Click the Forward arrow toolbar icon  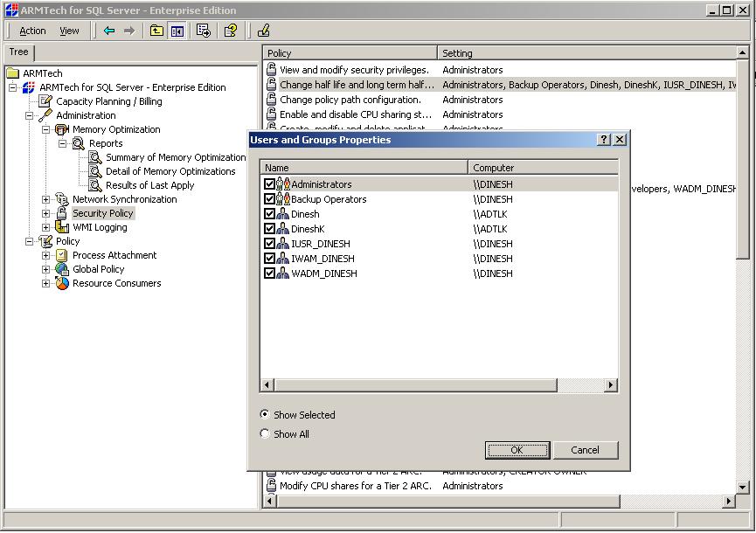click(x=129, y=31)
